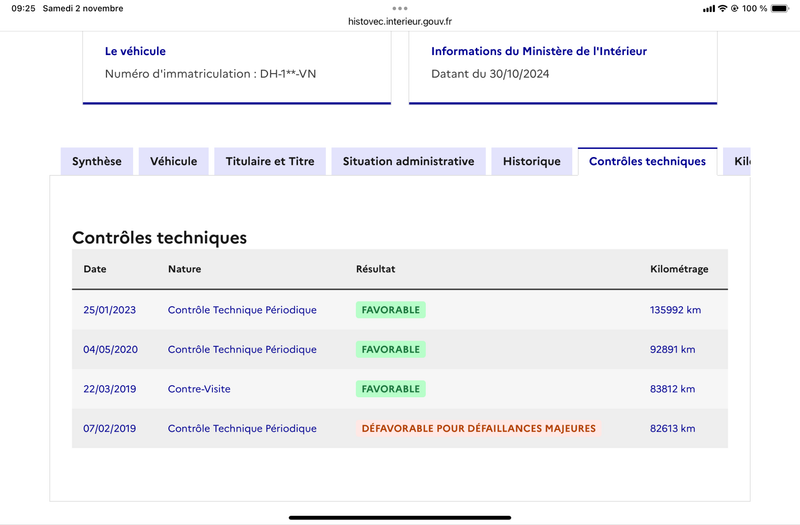
Task: Open the Contre-Visite entry
Action: click(199, 389)
